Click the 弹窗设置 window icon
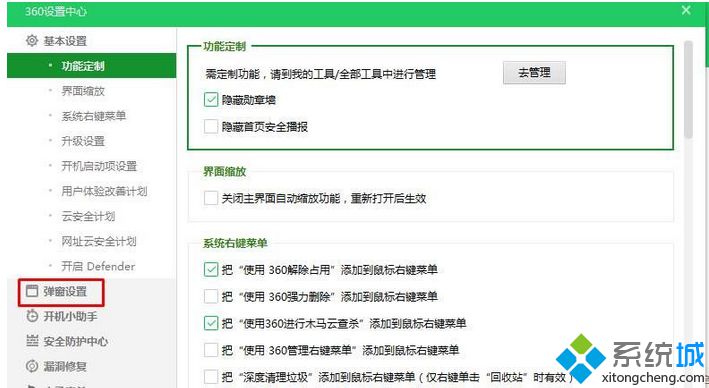The width and height of the screenshot is (709, 388). coord(32,291)
